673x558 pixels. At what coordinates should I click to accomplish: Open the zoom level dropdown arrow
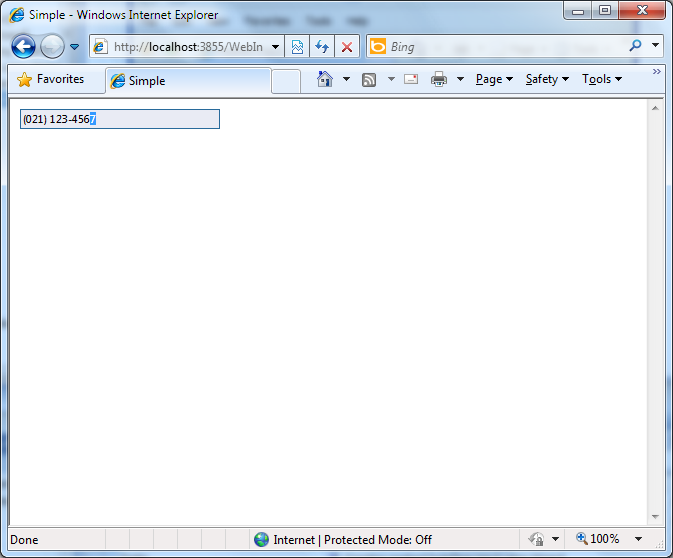pos(638,539)
